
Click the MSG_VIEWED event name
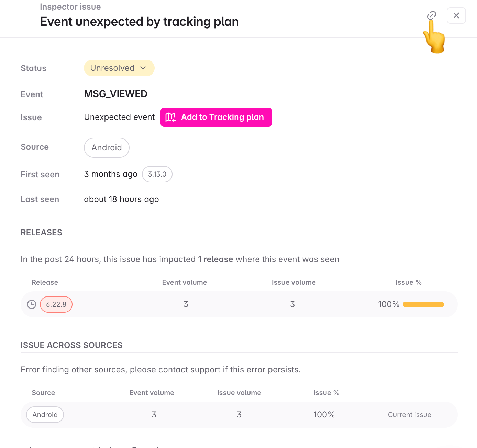pyautogui.click(x=115, y=94)
